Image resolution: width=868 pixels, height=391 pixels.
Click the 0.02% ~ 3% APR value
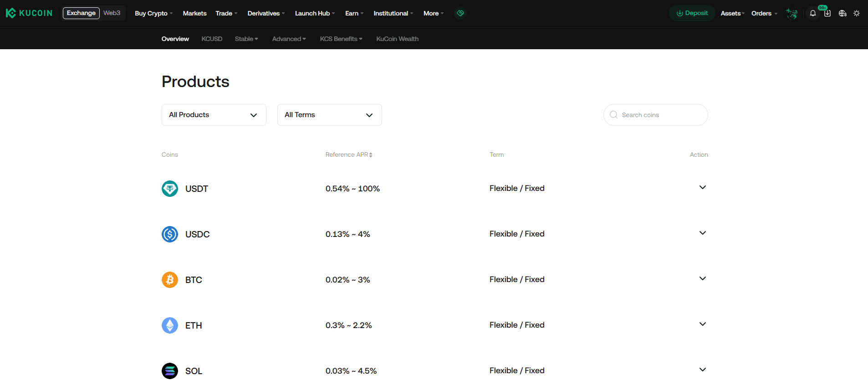pyautogui.click(x=347, y=280)
